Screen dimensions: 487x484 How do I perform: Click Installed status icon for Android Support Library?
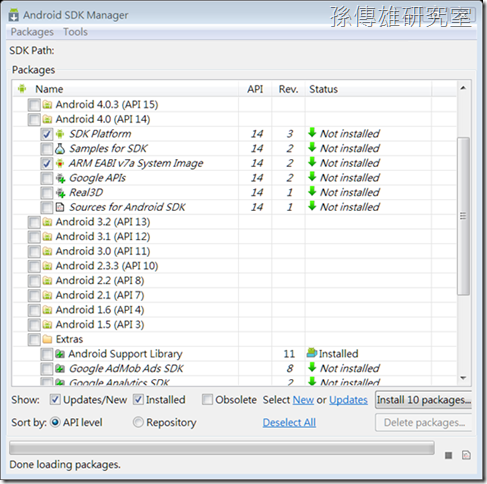tap(312, 353)
